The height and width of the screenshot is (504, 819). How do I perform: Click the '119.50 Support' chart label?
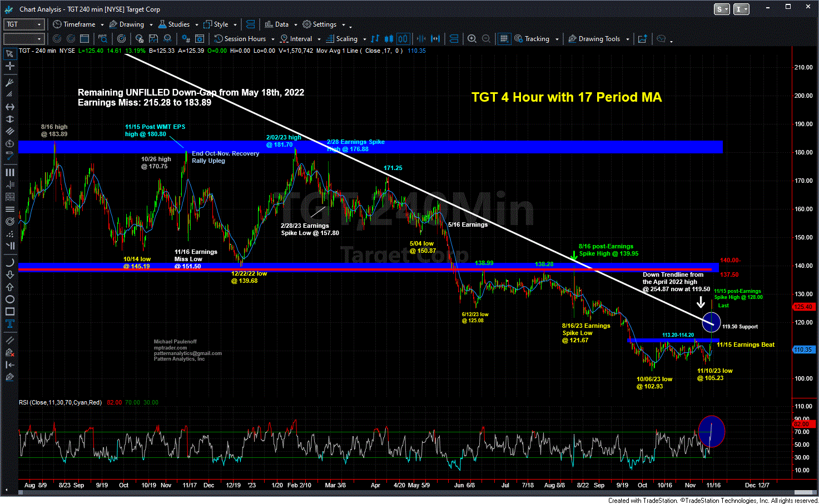(x=740, y=327)
